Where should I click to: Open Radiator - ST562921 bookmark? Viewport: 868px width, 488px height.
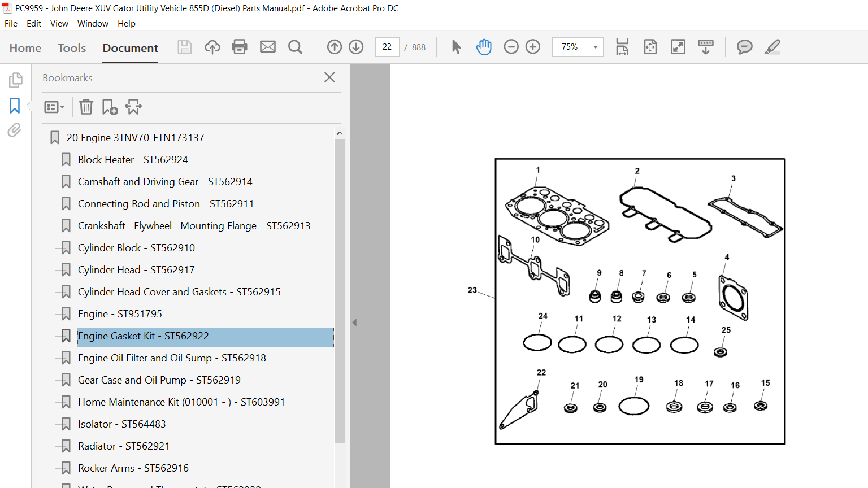click(124, 446)
